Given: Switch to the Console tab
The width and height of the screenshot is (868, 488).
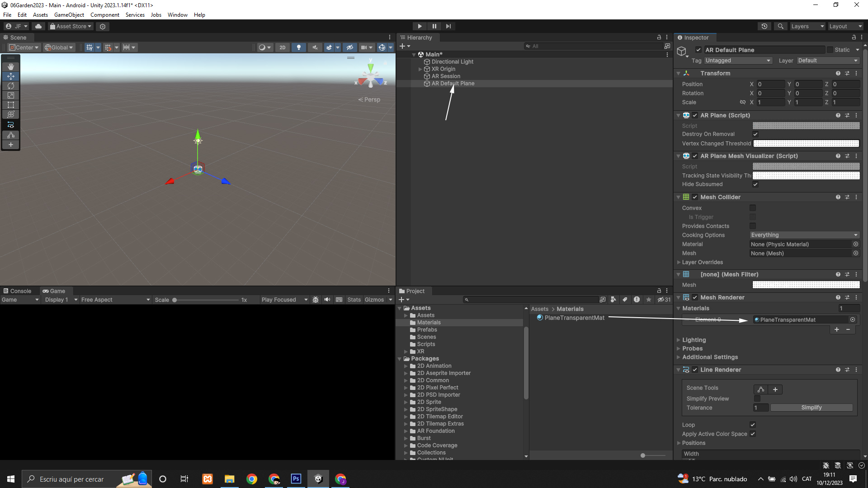Looking at the screenshot, I should [17, 291].
